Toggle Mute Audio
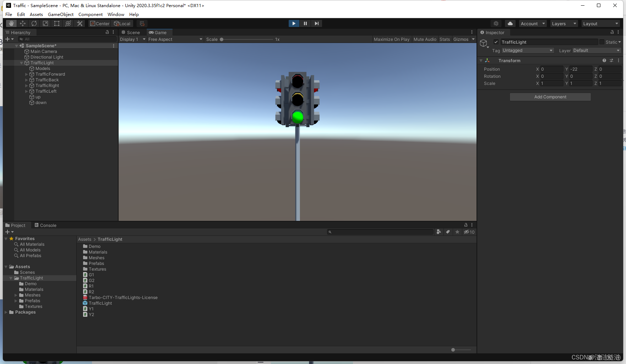The image size is (626, 364). point(425,39)
